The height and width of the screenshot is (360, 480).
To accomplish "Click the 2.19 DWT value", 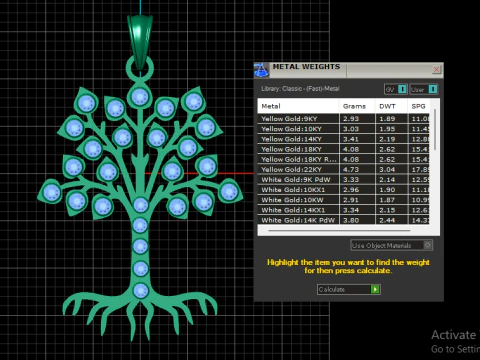I will pyautogui.click(x=387, y=139).
